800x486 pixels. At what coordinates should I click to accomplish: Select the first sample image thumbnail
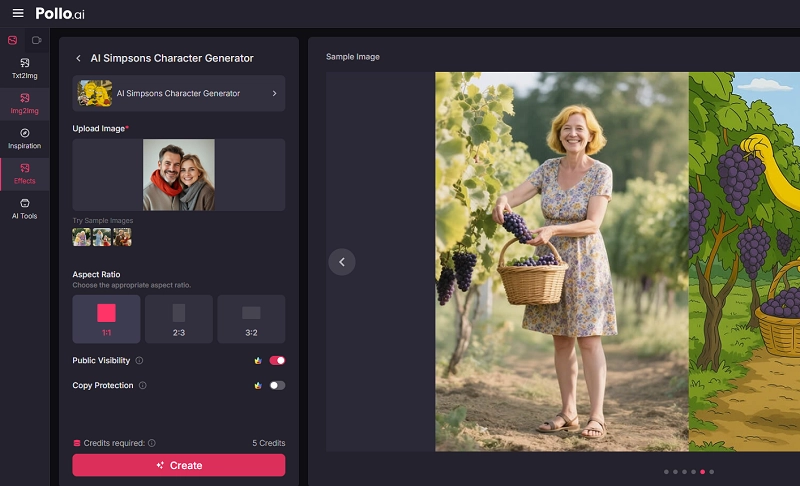click(x=81, y=237)
